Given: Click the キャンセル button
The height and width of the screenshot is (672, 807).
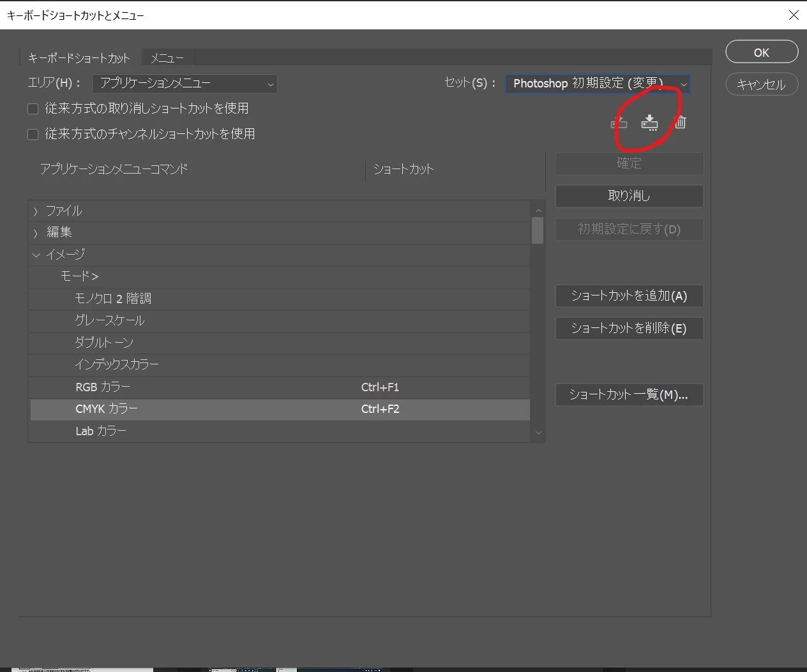Looking at the screenshot, I should 762,84.
